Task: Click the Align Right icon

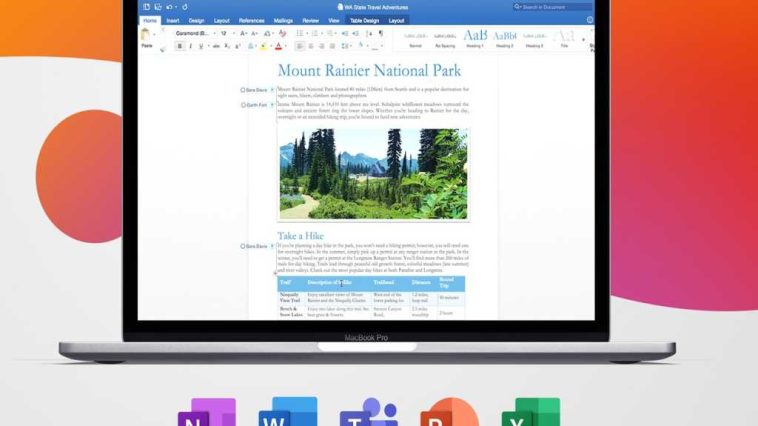Action: coord(321,46)
